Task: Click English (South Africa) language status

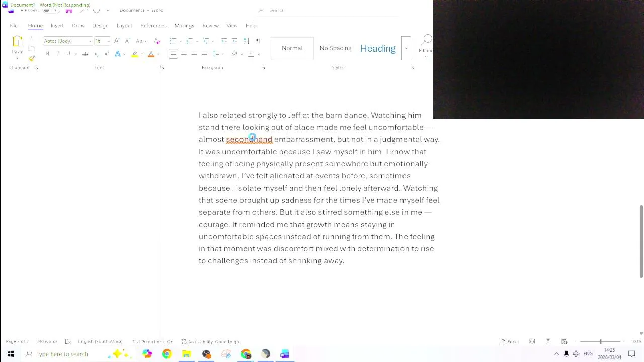Action: pyautogui.click(x=100, y=342)
